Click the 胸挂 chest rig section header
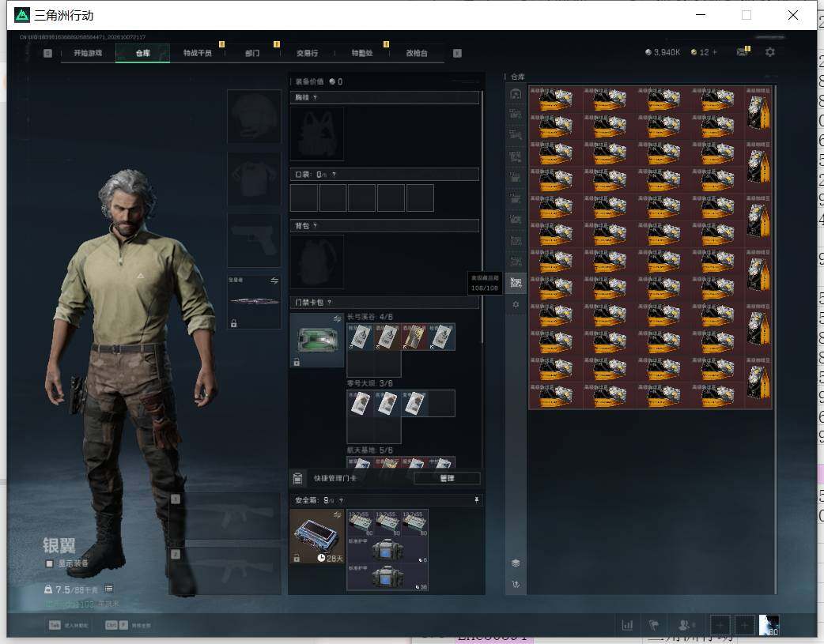This screenshot has width=824, height=644. [384, 97]
